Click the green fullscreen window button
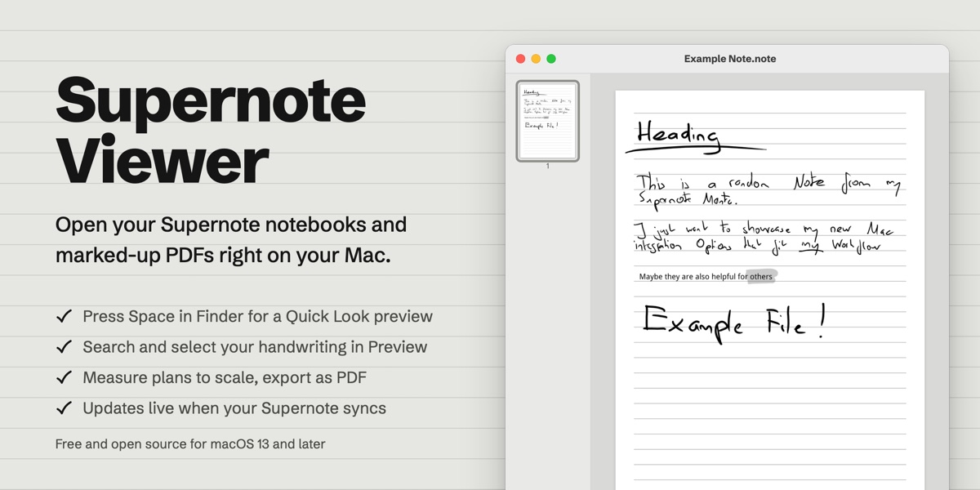980x490 pixels. click(551, 59)
